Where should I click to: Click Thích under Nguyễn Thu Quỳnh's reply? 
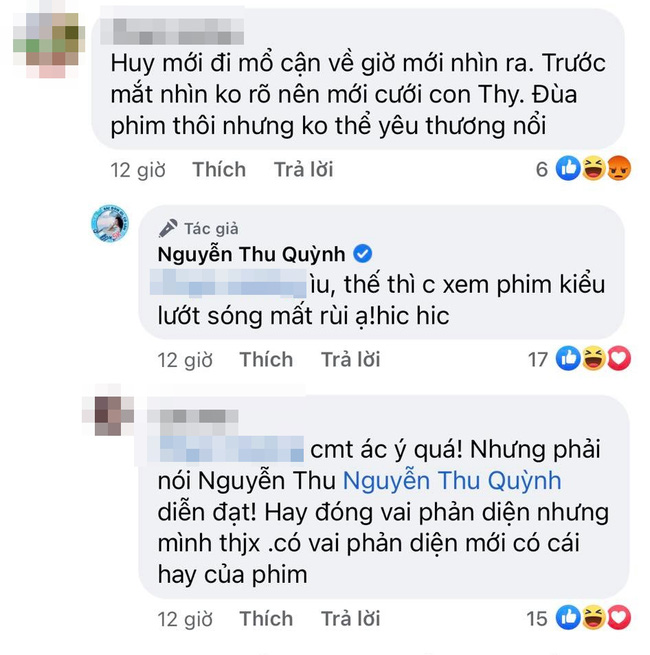266,360
